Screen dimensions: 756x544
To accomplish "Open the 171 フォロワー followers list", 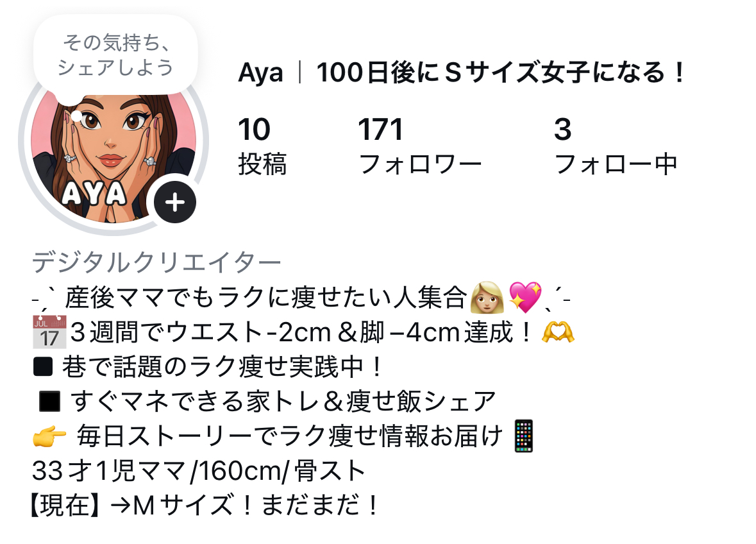I will coord(419,146).
